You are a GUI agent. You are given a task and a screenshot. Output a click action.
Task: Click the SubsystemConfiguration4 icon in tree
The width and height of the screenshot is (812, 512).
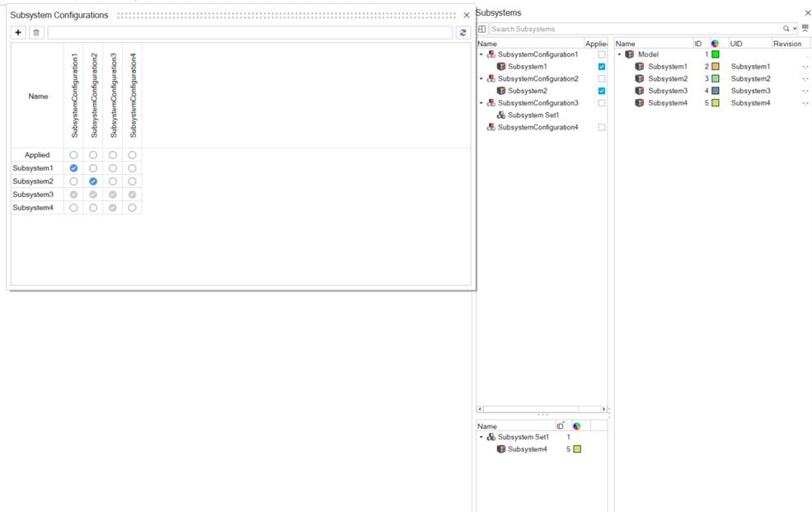pos(491,127)
